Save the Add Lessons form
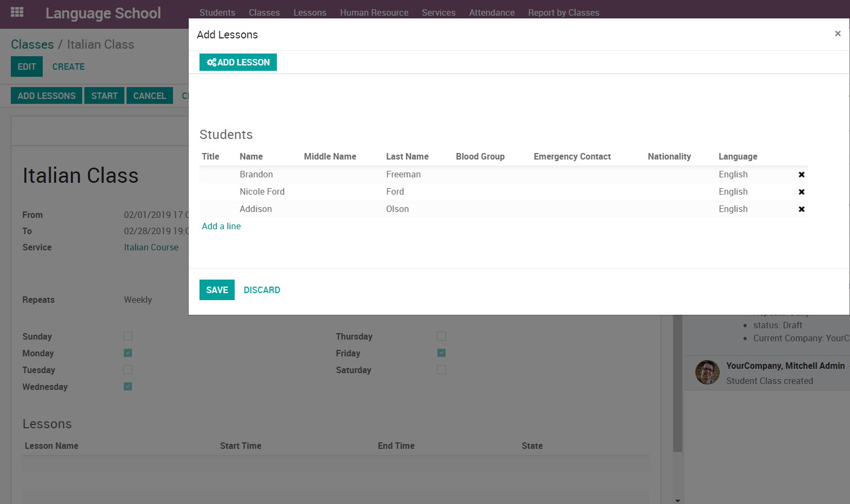This screenshot has height=504, width=850. [217, 290]
